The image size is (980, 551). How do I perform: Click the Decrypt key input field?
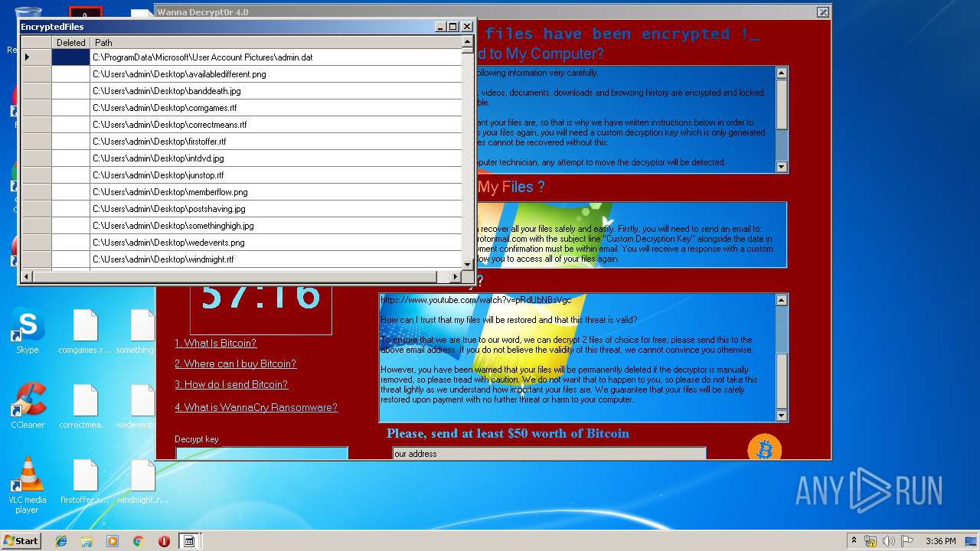point(261,453)
